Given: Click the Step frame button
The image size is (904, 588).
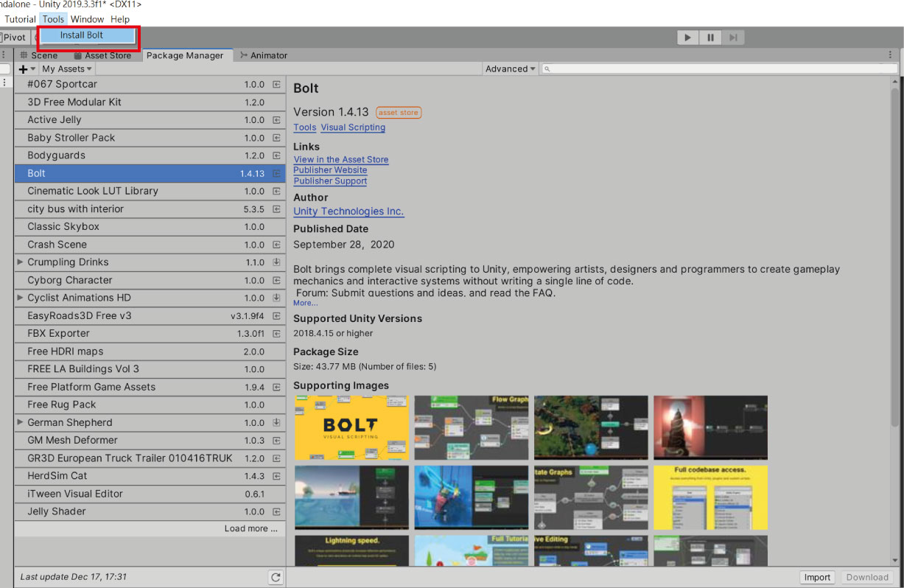Looking at the screenshot, I should coord(732,38).
